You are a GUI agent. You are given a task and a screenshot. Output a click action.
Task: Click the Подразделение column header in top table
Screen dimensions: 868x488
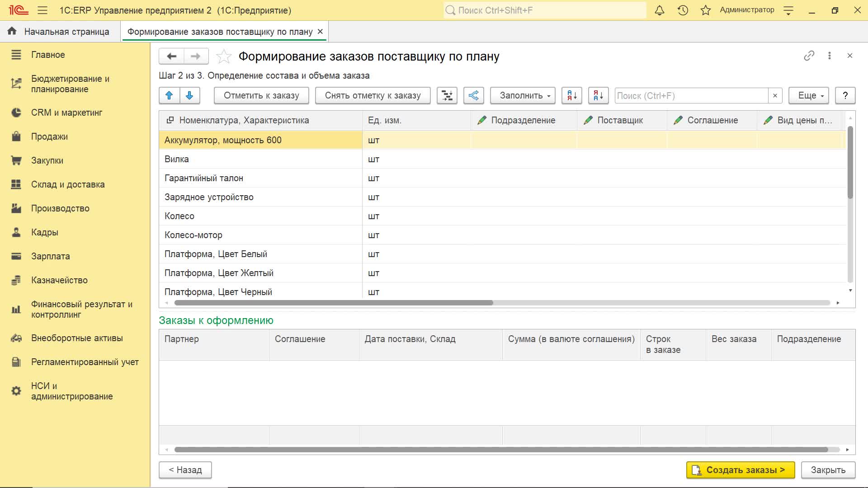tap(524, 120)
